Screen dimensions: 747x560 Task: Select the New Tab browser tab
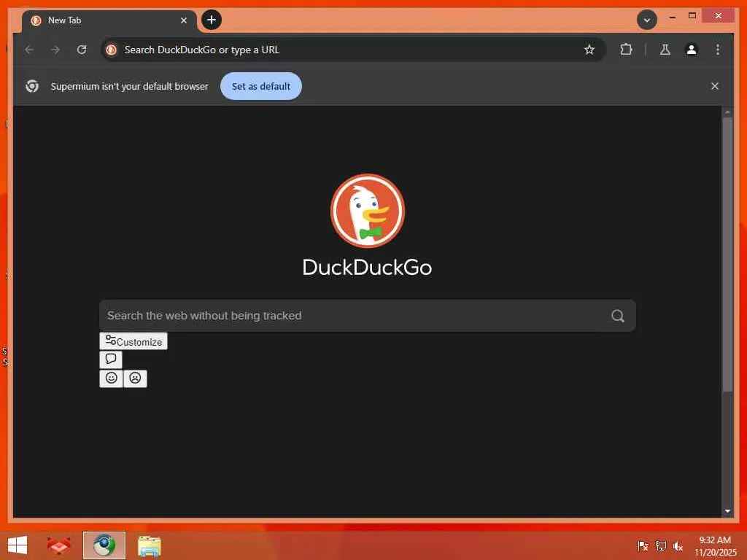109,20
